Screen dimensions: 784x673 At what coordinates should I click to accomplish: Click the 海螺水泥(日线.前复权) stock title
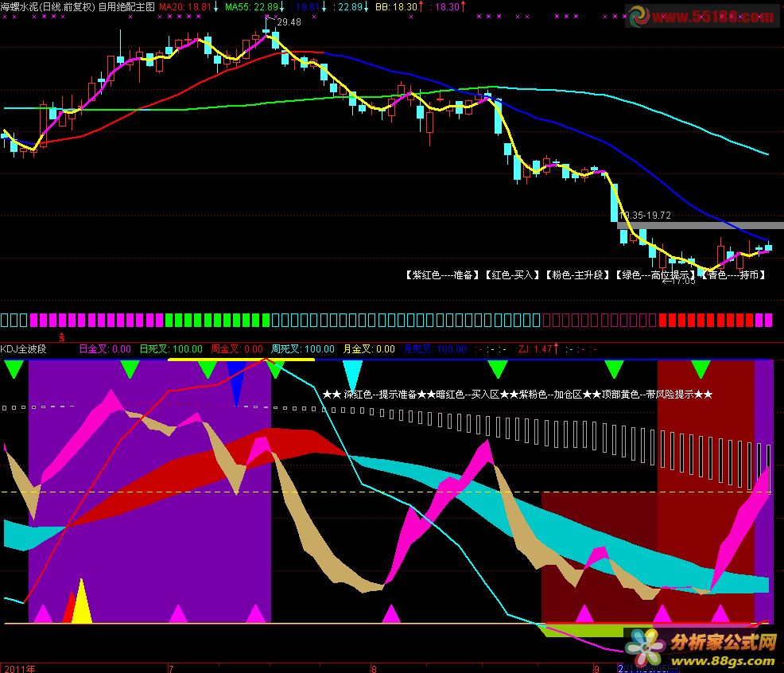48,7
